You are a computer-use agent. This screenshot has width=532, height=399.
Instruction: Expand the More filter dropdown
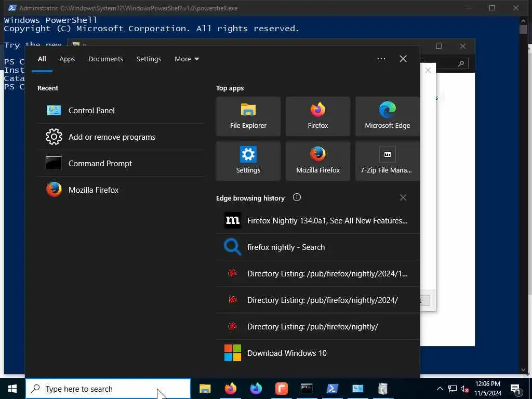[x=187, y=59]
